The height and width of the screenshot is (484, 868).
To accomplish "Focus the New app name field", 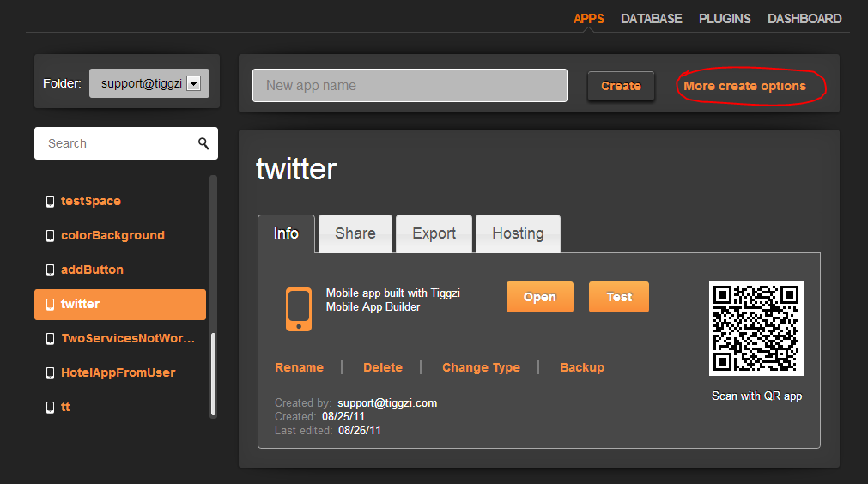I will (x=410, y=86).
